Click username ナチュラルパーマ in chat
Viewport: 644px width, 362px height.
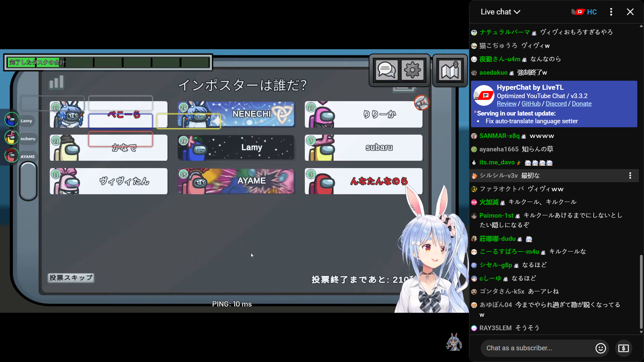point(505,32)
